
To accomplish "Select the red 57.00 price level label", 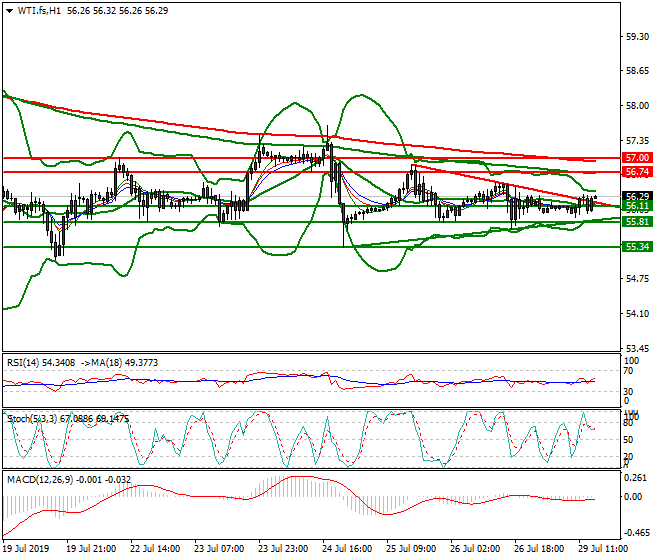I will pos(637,158).
